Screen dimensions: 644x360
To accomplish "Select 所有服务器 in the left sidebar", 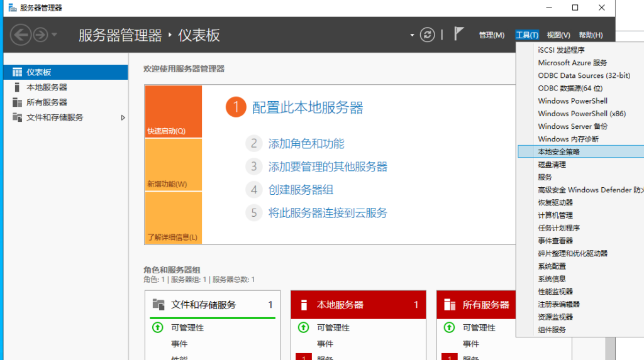I will tap(47, 102).
